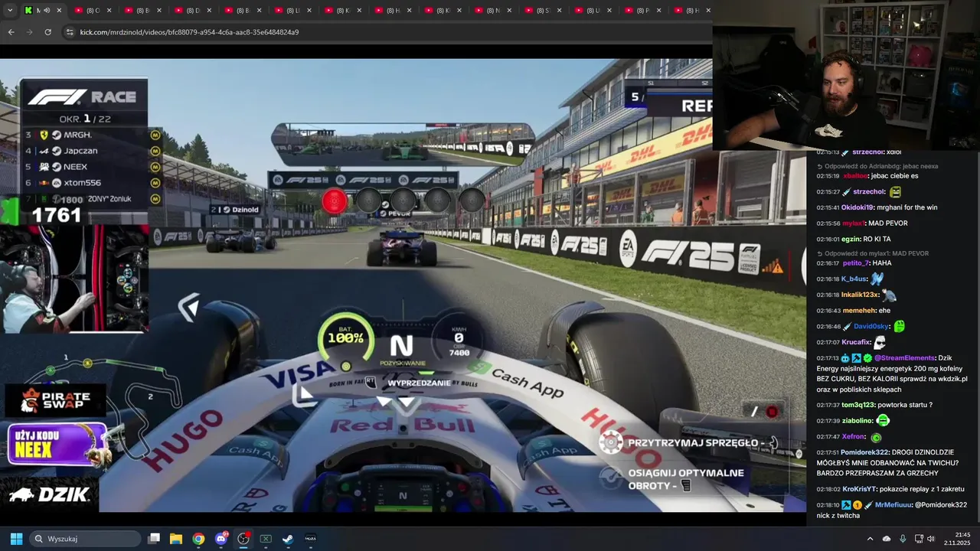Click username K_b4us in chat
980x551 pixels.
(854, 279)
